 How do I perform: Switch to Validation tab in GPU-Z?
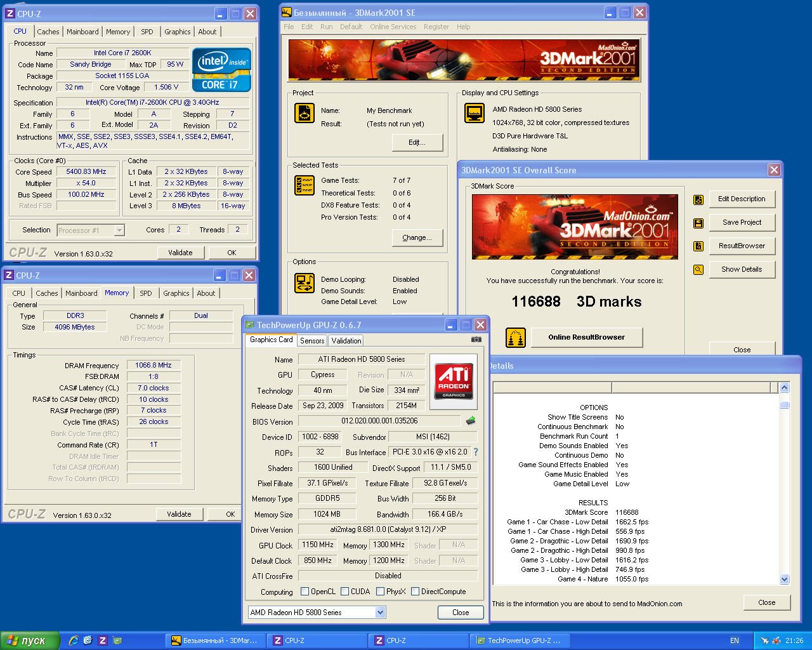coord(346,341)
